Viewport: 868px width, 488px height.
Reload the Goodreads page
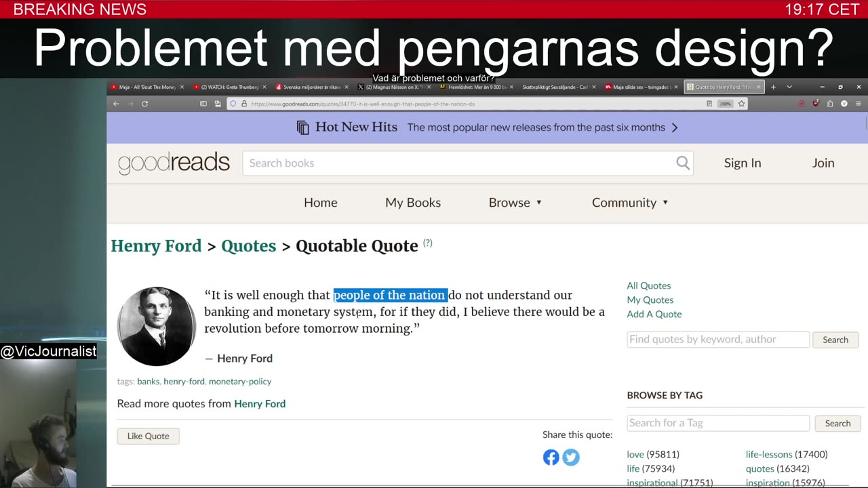tap(144, 104)
